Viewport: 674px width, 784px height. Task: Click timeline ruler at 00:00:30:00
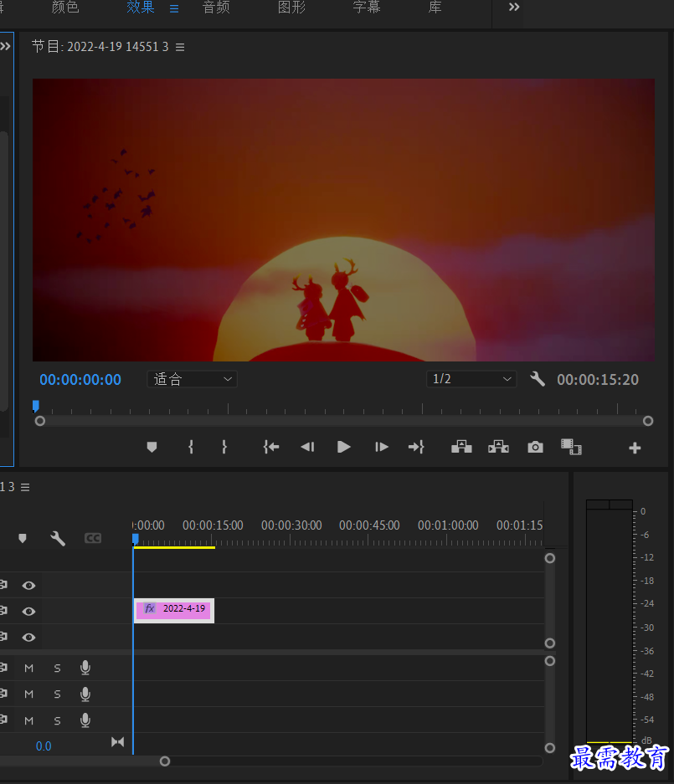click(291, 525)
